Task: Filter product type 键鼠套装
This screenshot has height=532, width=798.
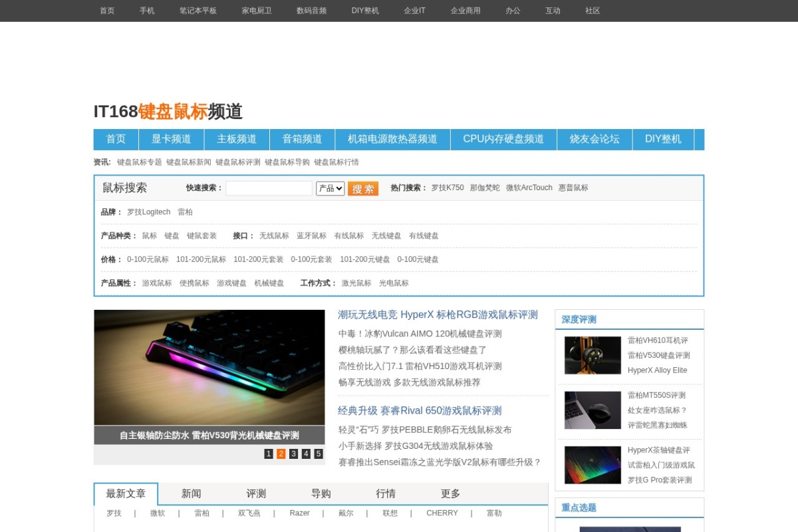Action: [x=201, y=236]
